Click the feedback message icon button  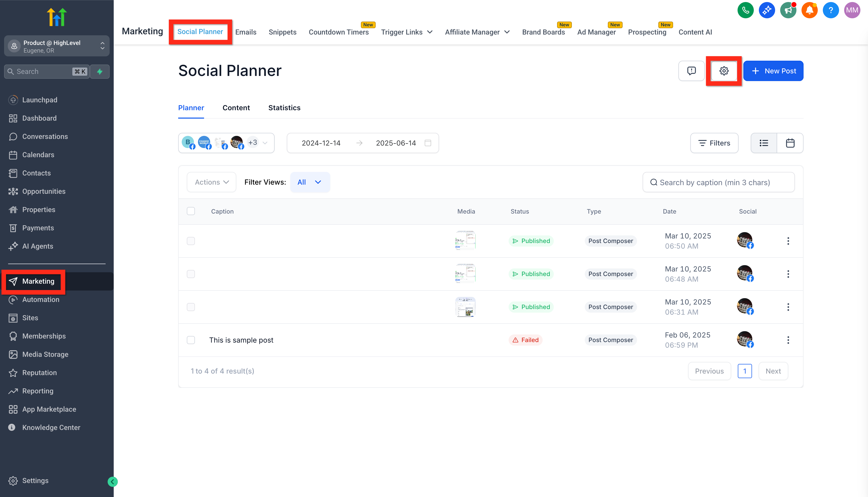[691, 71]
